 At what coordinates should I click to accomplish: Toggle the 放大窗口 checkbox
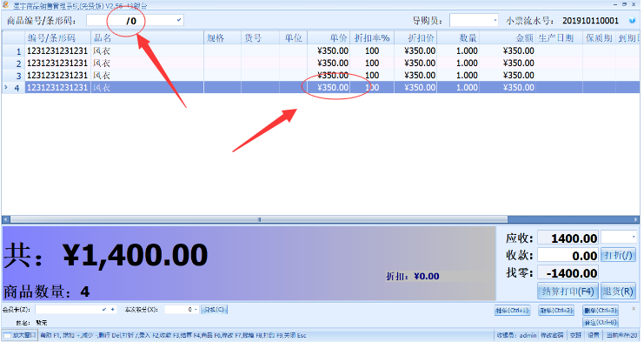click(x=7, y=335)
